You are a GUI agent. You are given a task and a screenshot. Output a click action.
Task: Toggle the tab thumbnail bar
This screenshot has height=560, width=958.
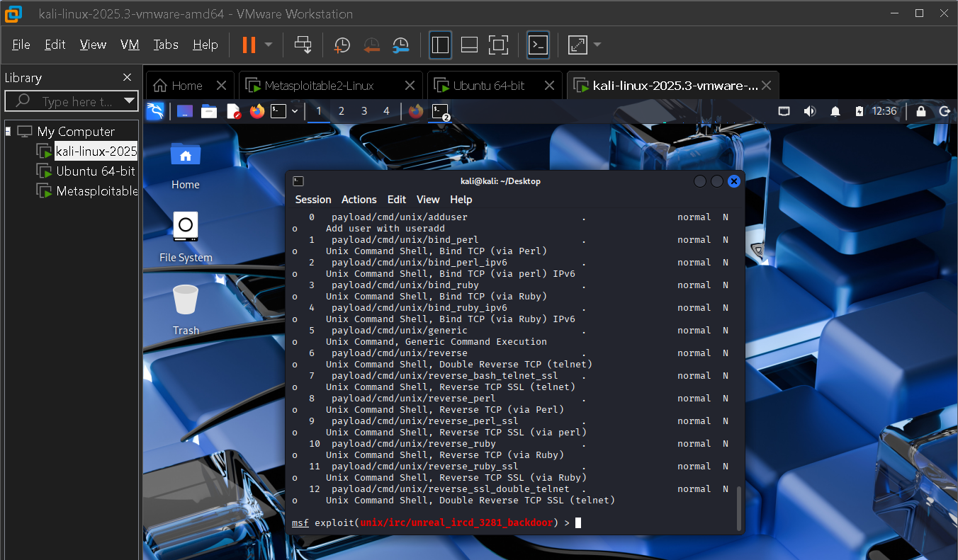(469, 45)
